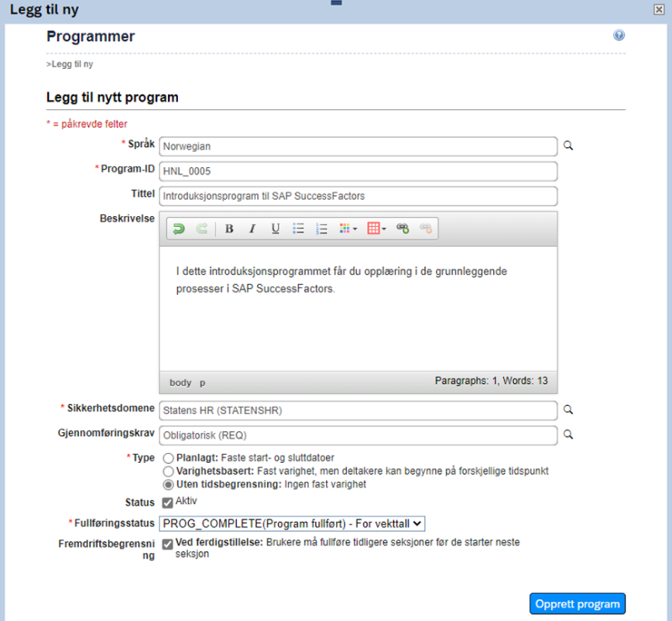
Task: Toggle bold formatting in the Beskrivelse editor
Action: click(229, 229)
